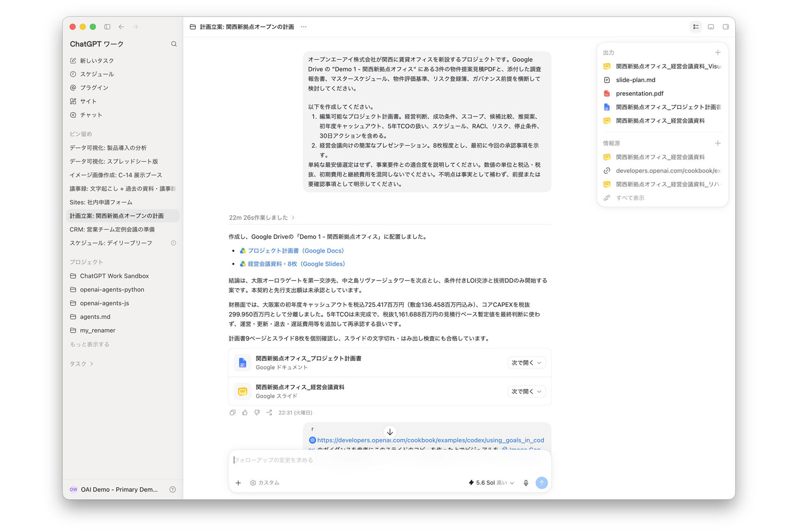Open カスタム settings in composer

click(265, 483)
